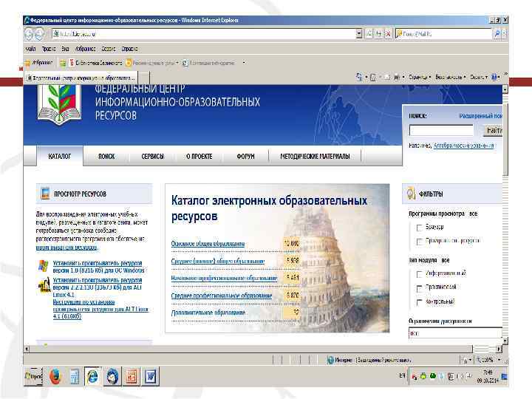The width and height of the screenshot is (532, 399).
Task: Open the Ограничения доступности dropdown
Action: click(x=455, y=333)
